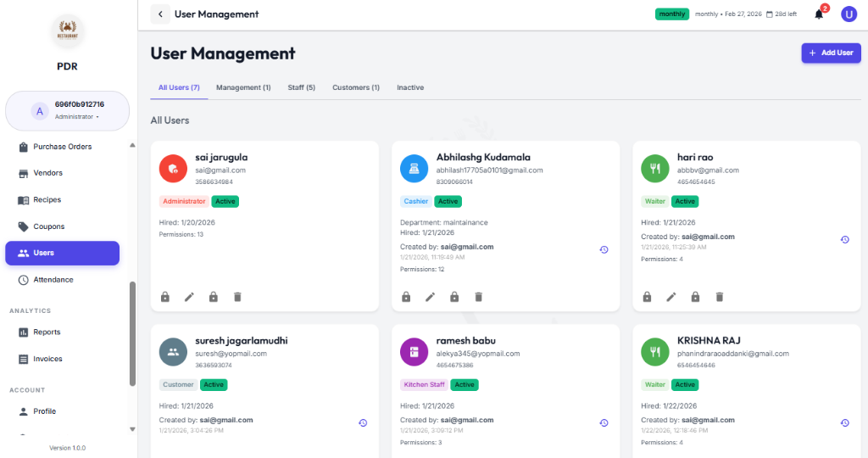Expand the Administrator account dropdown
This screenshot has width=868, height=458.
pos(67,111)
